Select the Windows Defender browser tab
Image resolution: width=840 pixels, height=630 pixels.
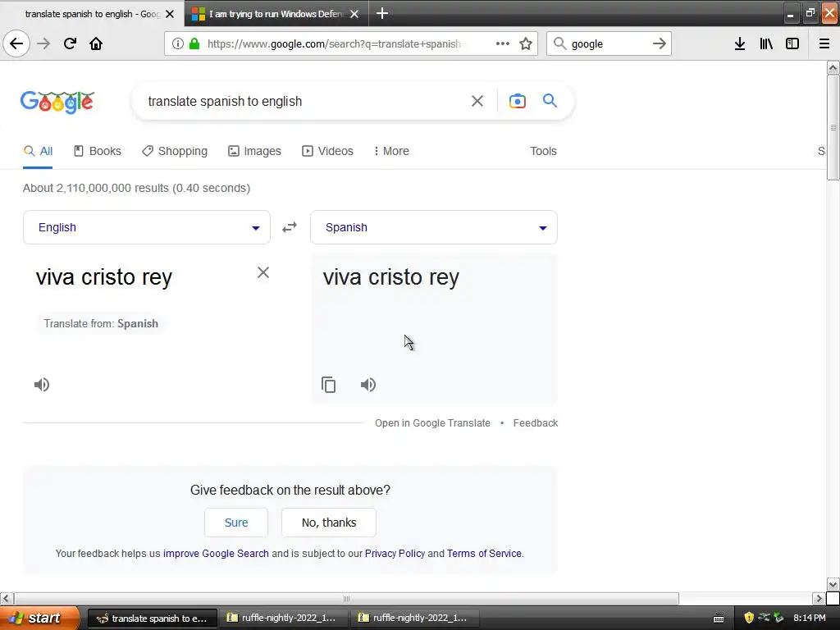coord(276,14)
